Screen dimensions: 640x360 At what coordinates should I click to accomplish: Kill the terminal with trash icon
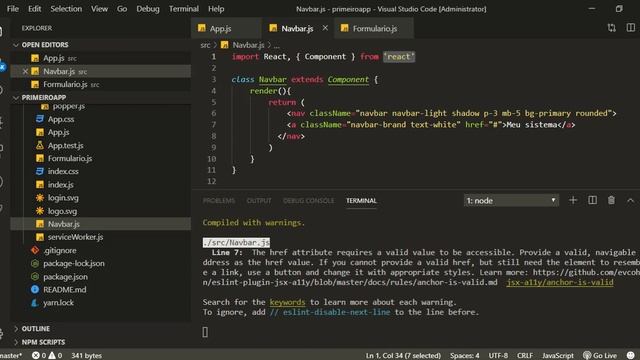(611, 200)
